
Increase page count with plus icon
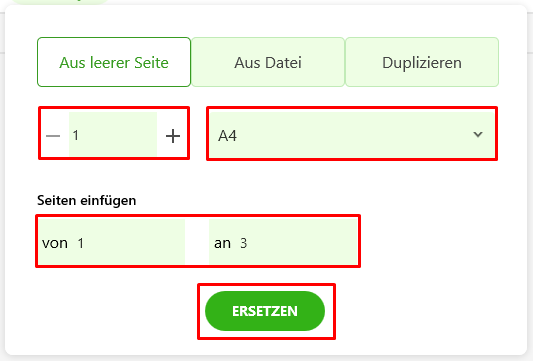coord(173,136)
